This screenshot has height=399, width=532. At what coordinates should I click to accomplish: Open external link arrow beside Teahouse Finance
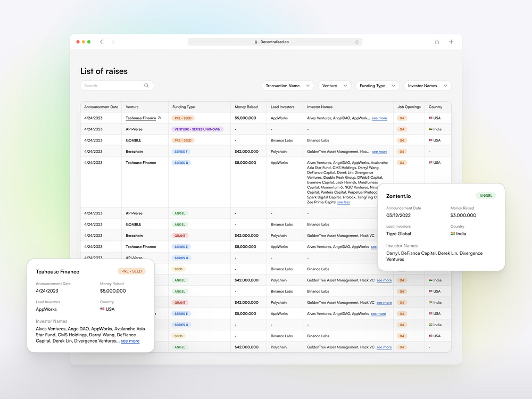click(x=159, y=118)
